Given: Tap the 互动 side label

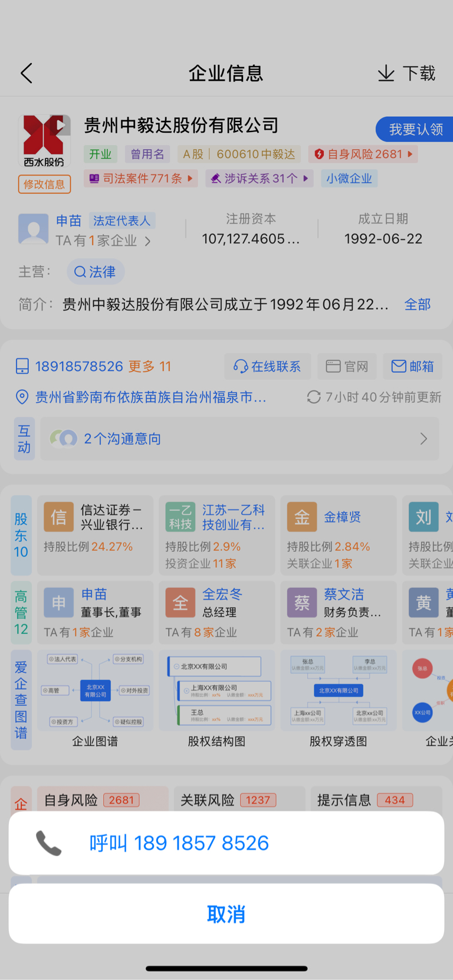Looking at the screenshot, I should [x=24, y=439].
